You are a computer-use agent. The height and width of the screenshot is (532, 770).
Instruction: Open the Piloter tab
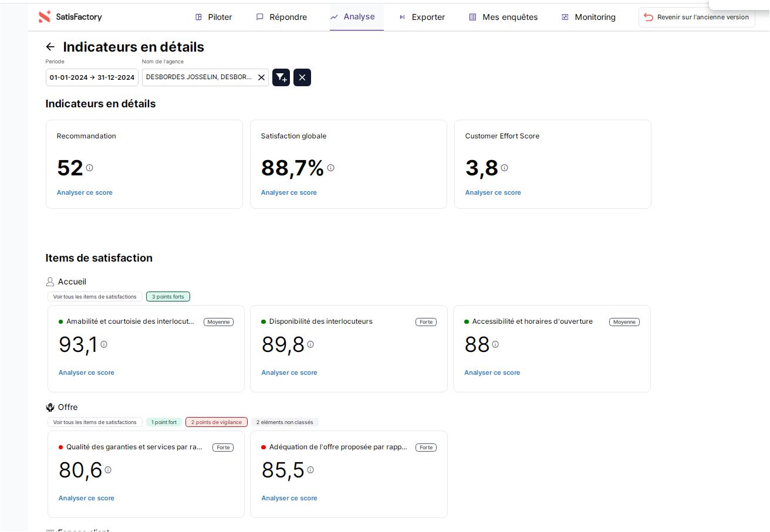tap(214, 17)
